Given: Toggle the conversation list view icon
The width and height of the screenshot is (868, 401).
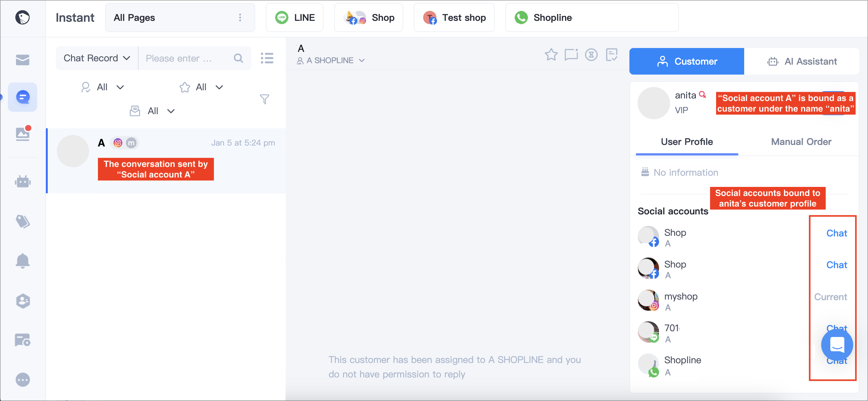Looking at the screenshot, I should click(x=267, y=58).
